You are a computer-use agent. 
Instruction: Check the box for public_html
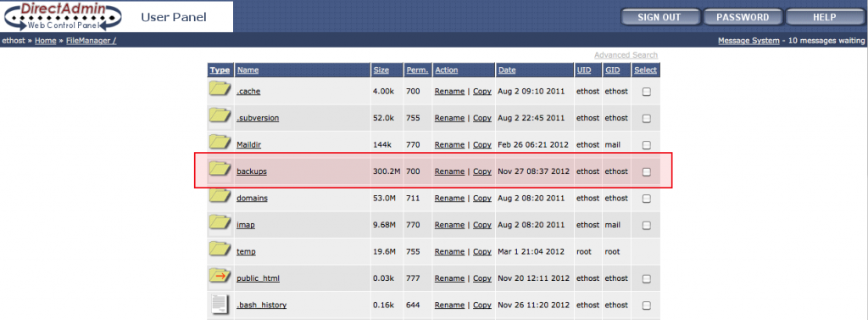[646, 278]
